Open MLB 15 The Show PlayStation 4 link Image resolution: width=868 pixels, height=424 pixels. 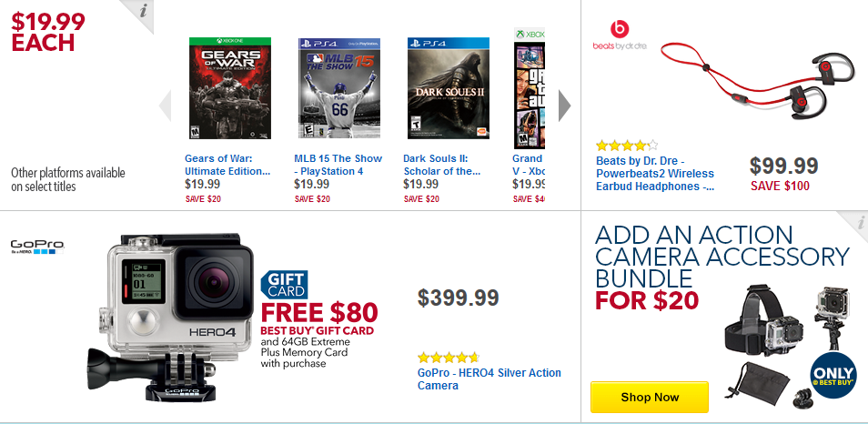(338, 165)
